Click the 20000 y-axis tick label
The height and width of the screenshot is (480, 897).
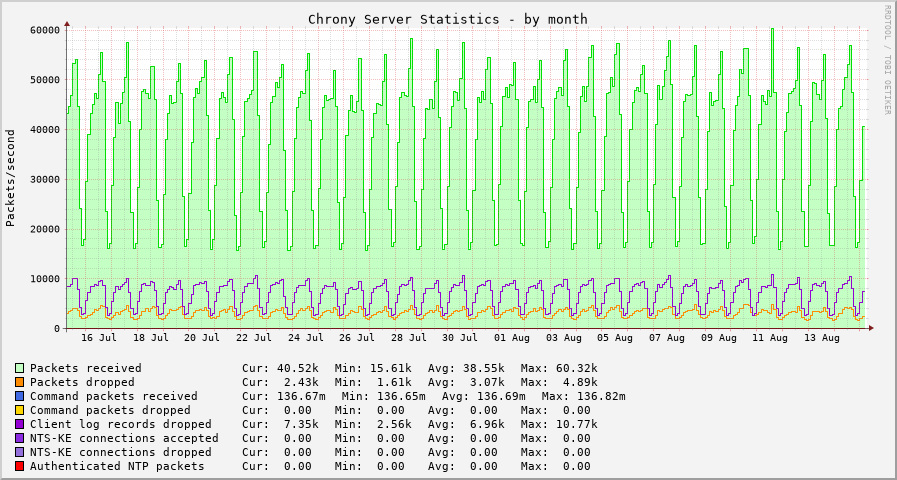click(x=45, y=229)
